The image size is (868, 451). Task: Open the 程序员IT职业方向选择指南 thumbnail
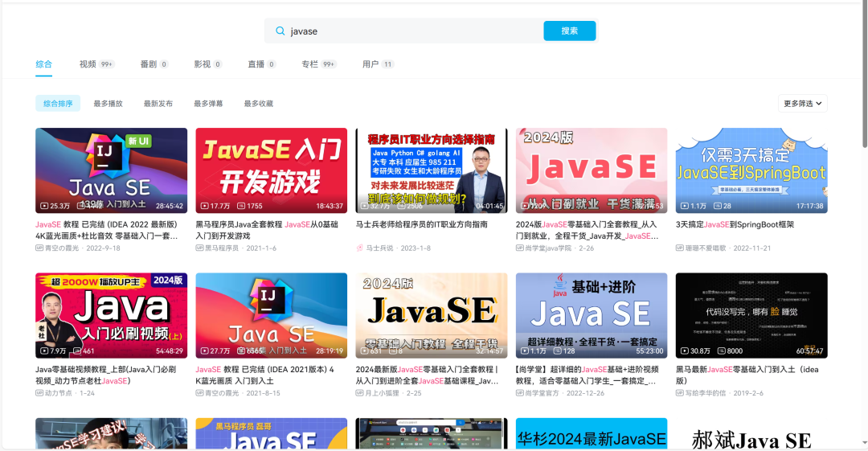[432, 170]
